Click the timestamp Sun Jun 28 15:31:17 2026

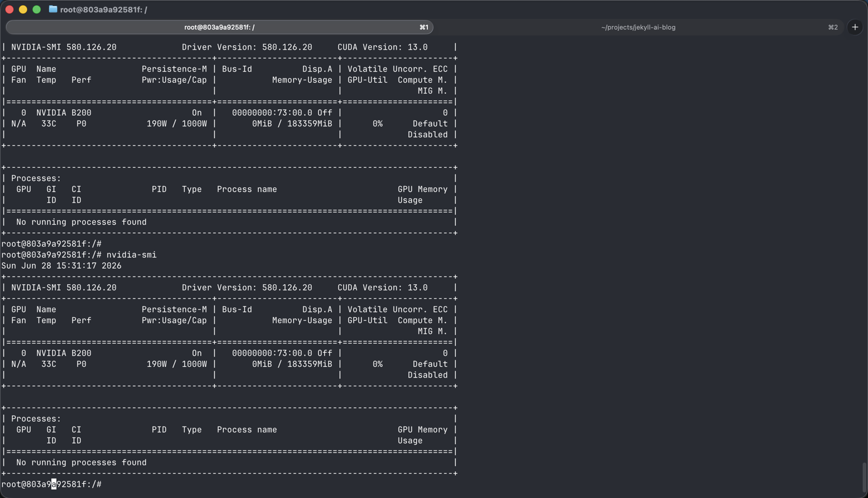click(61, 266)
